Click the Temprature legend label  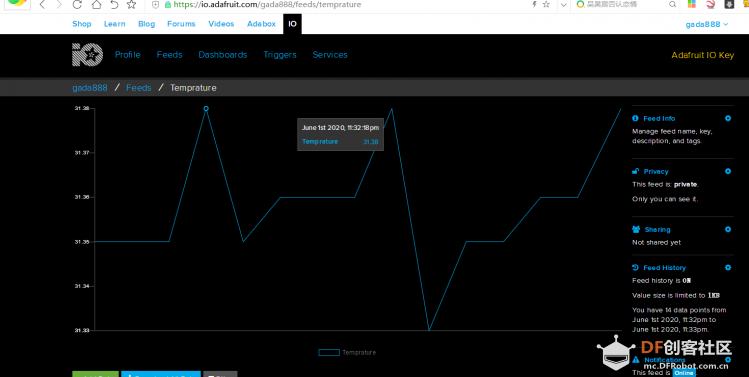tap(359, 353)
